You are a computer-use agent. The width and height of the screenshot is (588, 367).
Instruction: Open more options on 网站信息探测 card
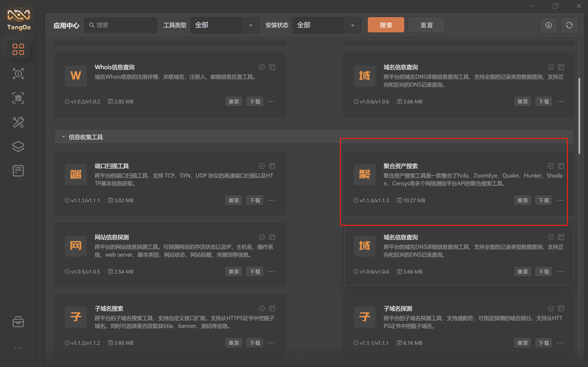[271, 271]
